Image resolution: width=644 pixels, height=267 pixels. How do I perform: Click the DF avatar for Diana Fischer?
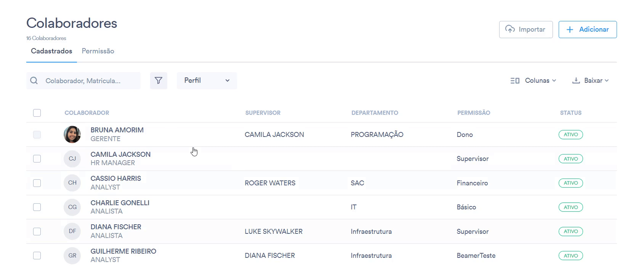72,231
